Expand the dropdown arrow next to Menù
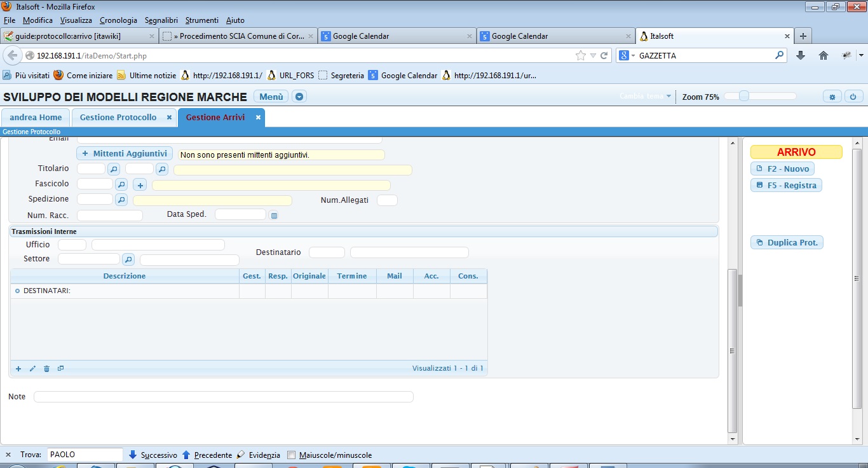 (299, 97)
